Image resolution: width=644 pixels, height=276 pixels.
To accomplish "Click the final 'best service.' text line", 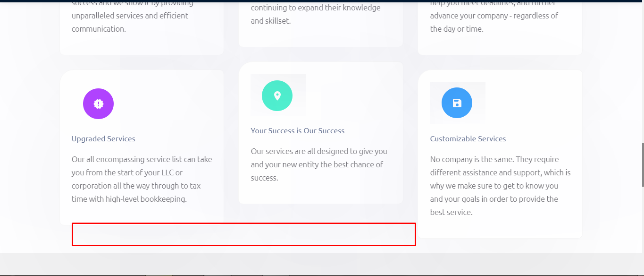I will click(451, 212).
